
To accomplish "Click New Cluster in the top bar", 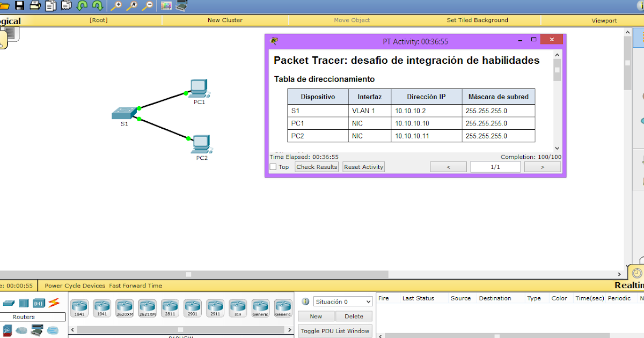I will 225,20.
